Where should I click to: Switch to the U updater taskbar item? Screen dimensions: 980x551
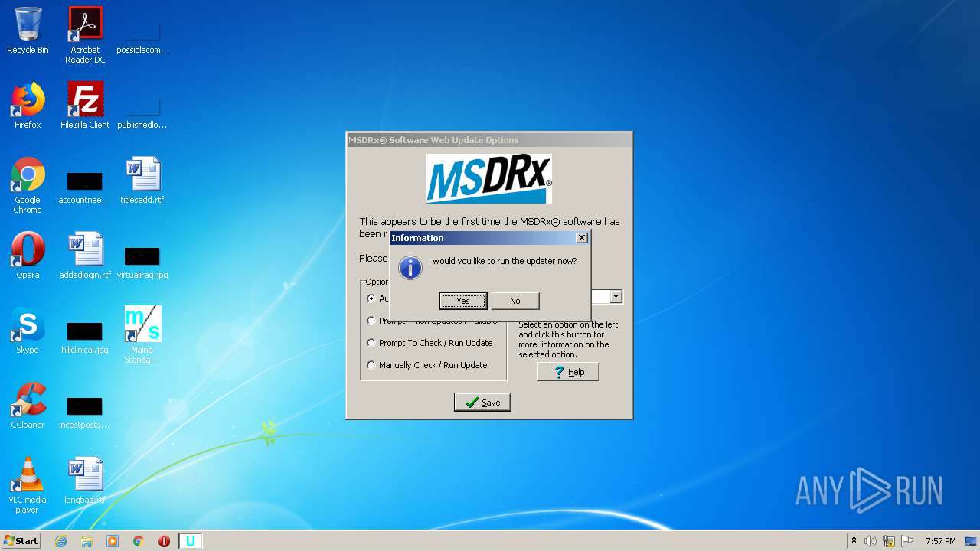coord(191,541)
